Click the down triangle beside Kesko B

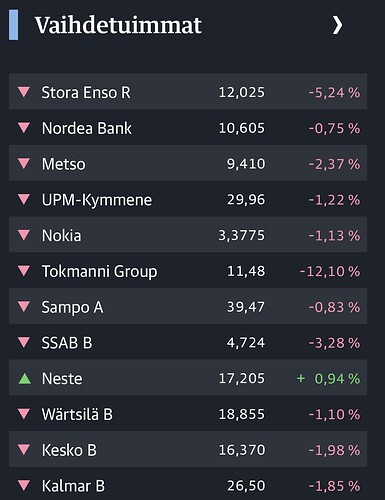coord(24,449)
